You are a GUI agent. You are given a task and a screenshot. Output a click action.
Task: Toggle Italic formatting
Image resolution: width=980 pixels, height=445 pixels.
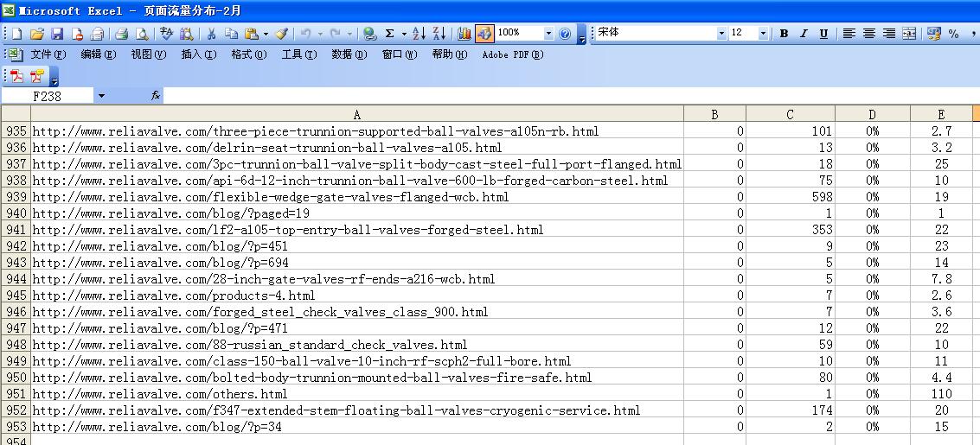pos(804,34)
